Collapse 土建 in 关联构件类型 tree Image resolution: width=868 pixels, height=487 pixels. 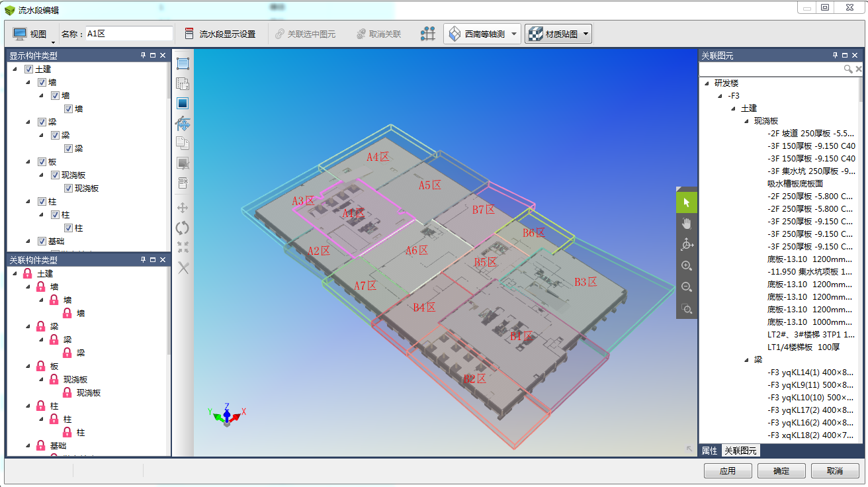(15, 273)
